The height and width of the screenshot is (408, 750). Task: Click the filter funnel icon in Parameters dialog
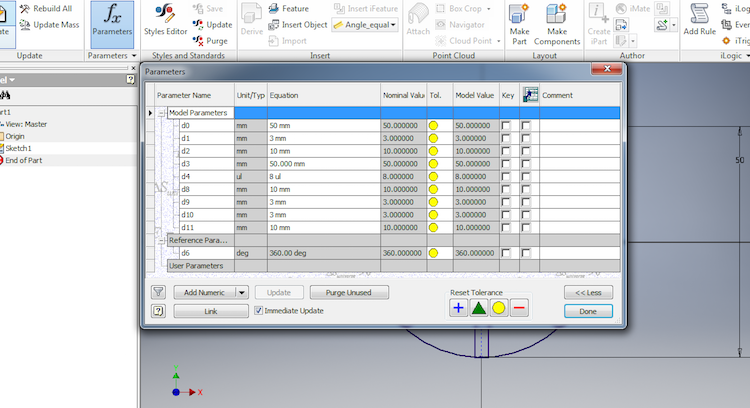158,292
